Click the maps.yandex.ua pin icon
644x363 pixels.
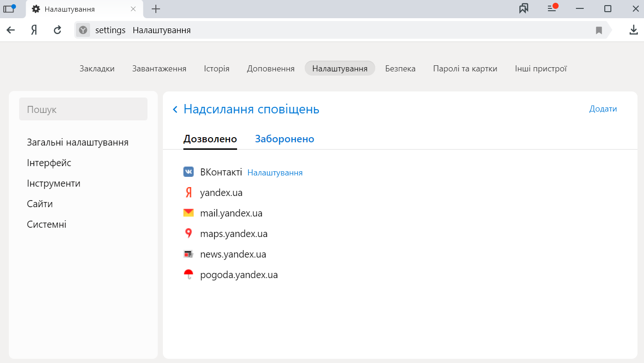coord(189,234)
